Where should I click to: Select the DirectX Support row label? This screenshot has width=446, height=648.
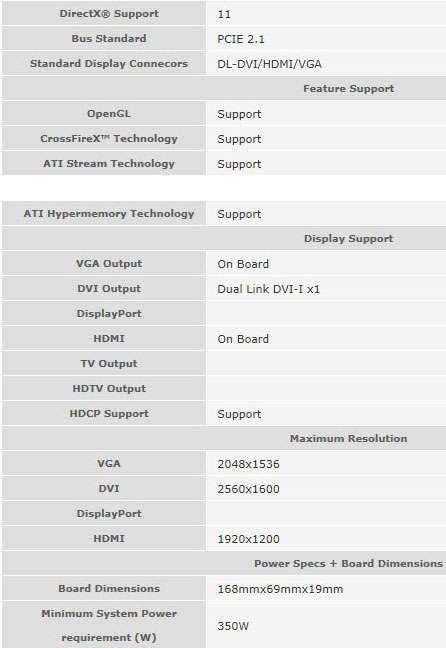pos(109,14)
